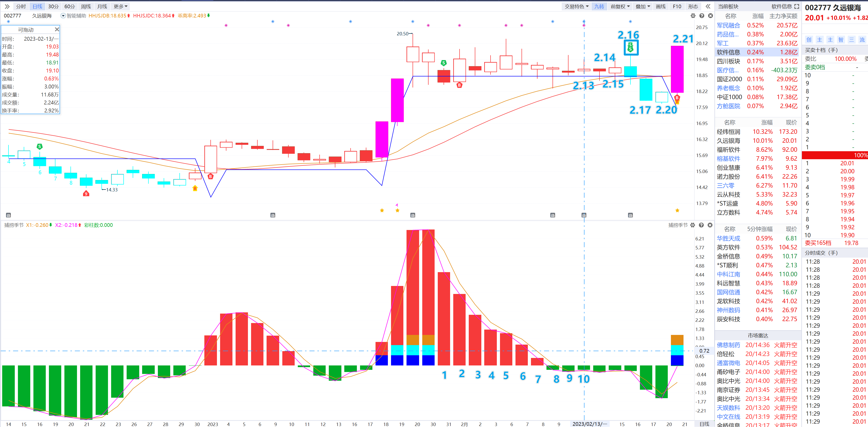Click green S sell signal near 19.48
Image resolution: width=868 pixels, height=427 pixels.
click(444, 63)
